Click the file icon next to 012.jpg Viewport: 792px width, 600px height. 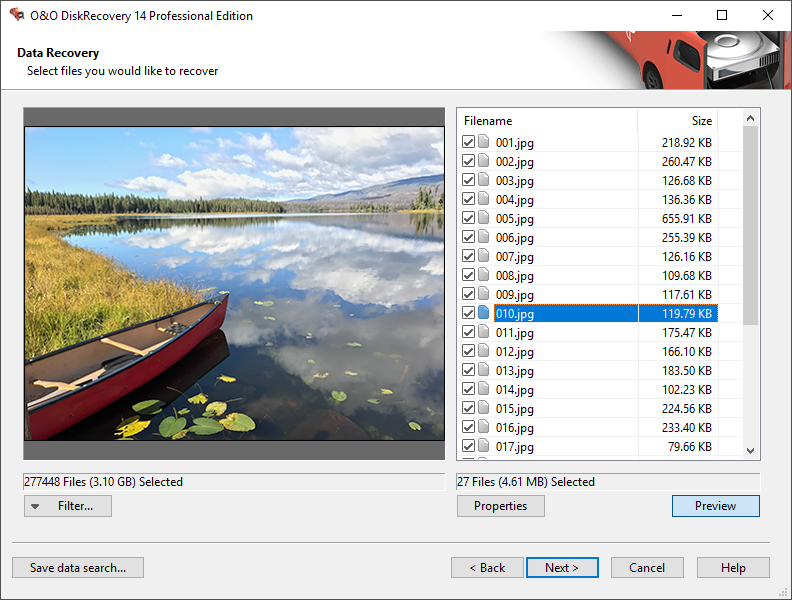[x=484, y=352]
